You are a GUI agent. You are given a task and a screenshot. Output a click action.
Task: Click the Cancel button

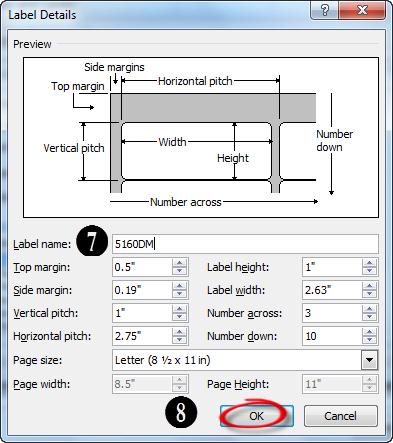click(341, 416)
